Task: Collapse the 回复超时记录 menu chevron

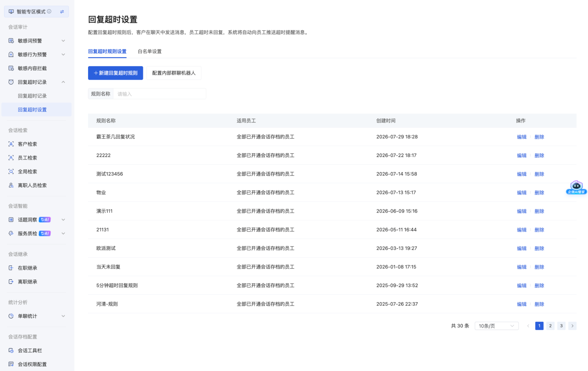Action: [x=63, y=82]
